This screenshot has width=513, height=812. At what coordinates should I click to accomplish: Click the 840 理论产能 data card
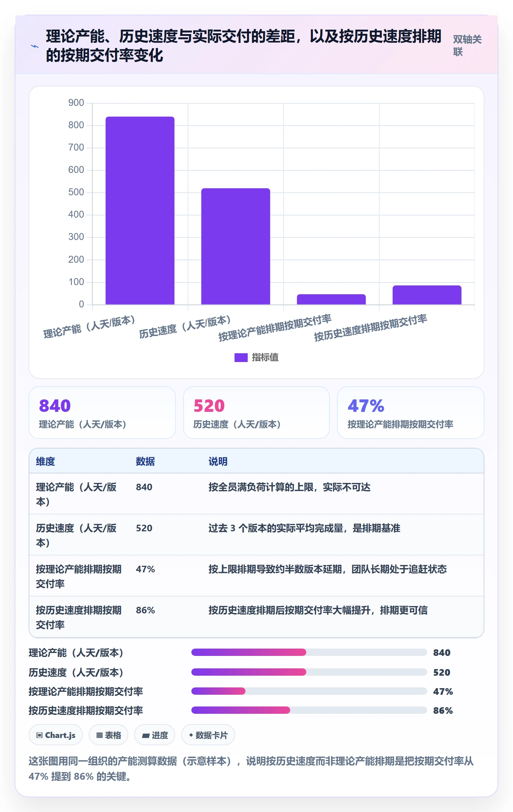click(x=102, y=413)
